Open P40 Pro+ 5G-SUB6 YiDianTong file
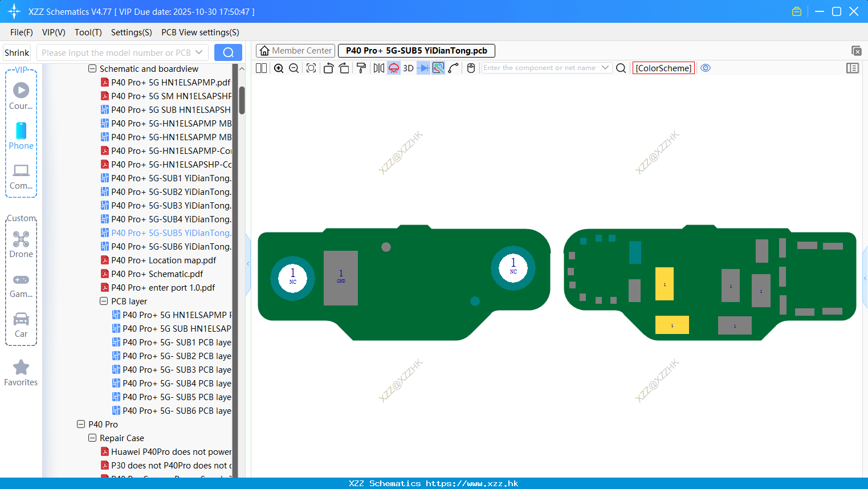 pos(166,246)
